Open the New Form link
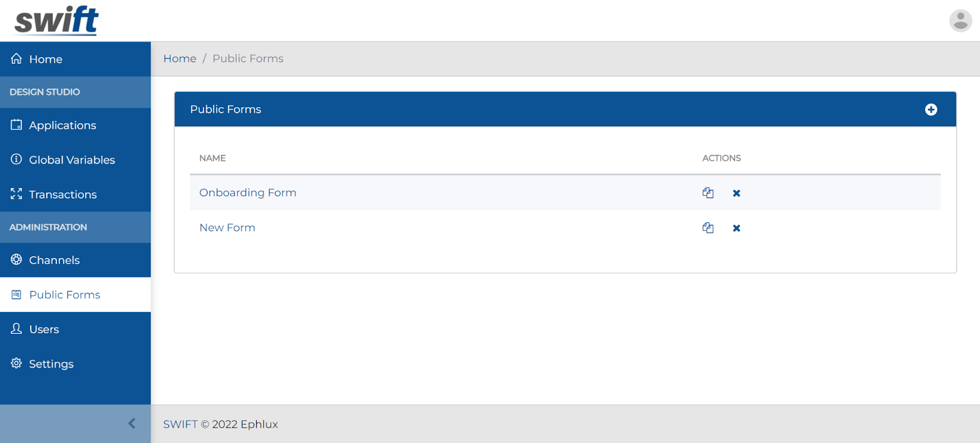980x443 pixels. (227, 228)
